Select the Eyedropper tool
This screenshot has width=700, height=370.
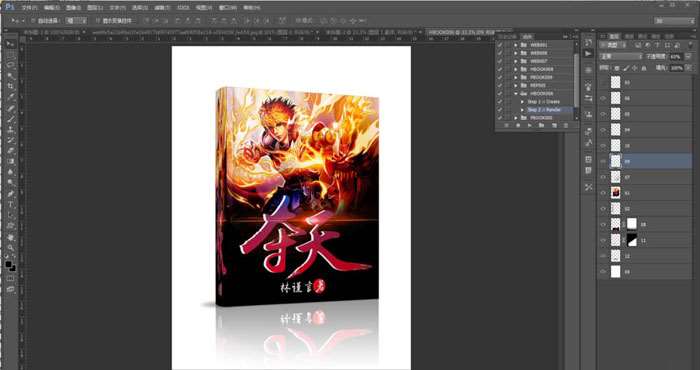click(x=10, y=97)
